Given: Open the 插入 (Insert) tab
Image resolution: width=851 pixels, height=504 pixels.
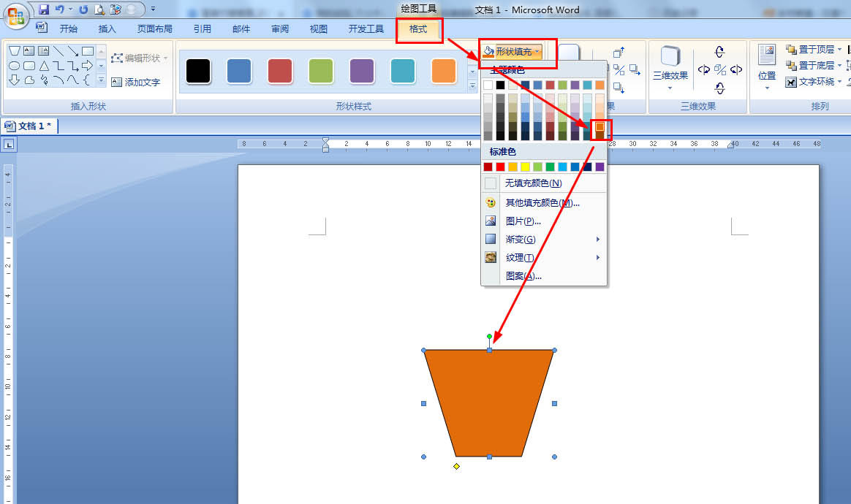Looking at the screenshot, I should (107, 28).
